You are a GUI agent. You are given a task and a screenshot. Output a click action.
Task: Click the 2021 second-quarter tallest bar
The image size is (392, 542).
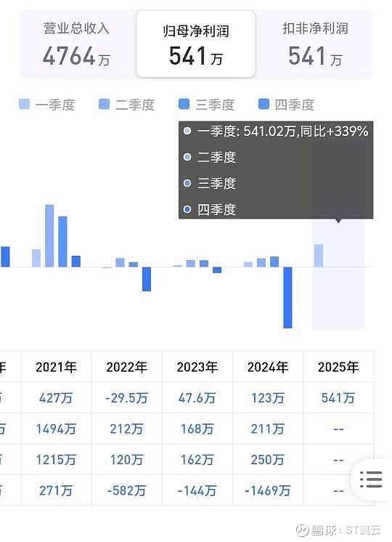(49, 235)
